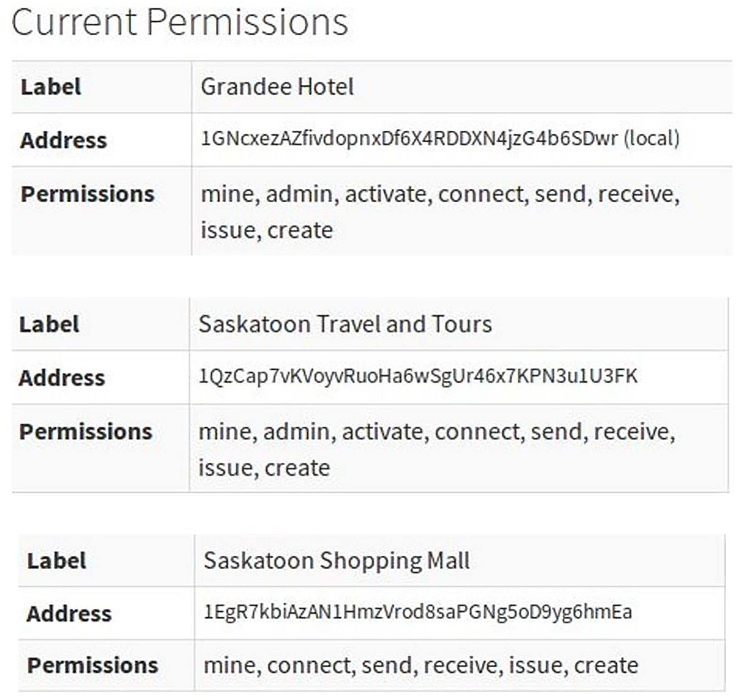The image size is (737, 700).
Task: Select the Travel and Tours permissions list text
Action: tap(437, 449)
